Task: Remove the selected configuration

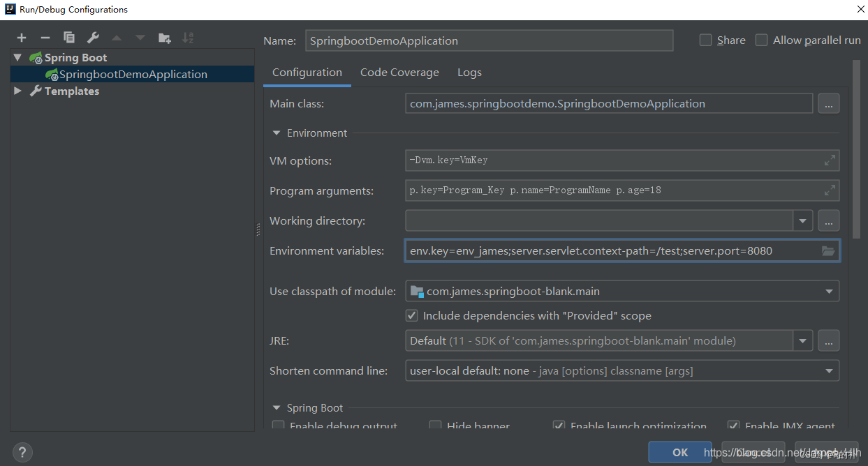Action: pyautogui.click(x=44, y=37)
